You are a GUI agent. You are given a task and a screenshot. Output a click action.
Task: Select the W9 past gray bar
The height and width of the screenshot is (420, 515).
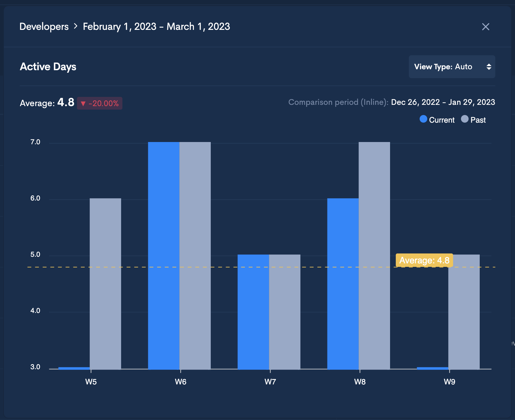pos(464,312)
